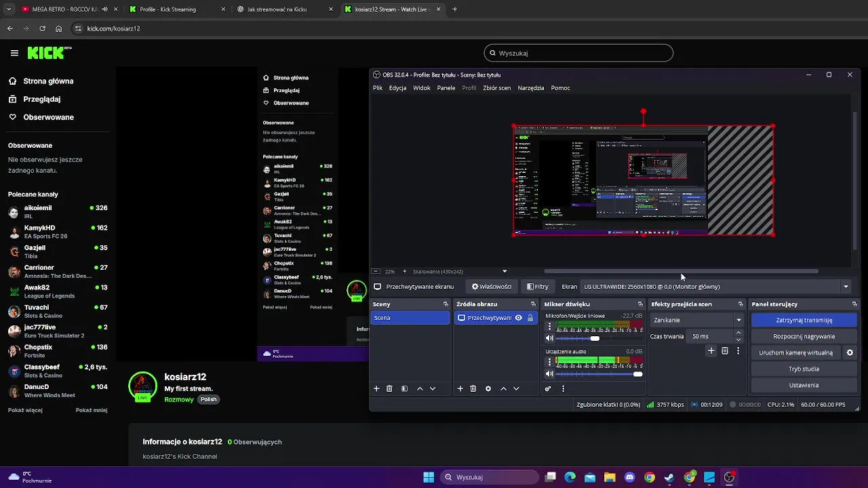Click Zatrzymaj transmisję button
The width and height of the screenshot is (868, 488).
pos(804,320)
